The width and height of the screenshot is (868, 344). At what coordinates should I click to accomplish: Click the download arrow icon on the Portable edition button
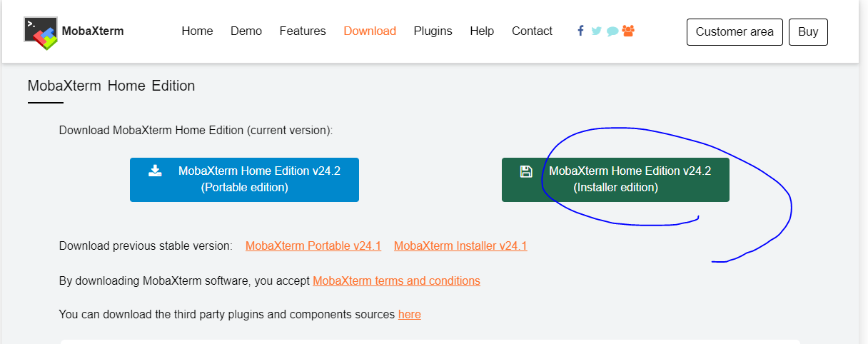(155, 171)
